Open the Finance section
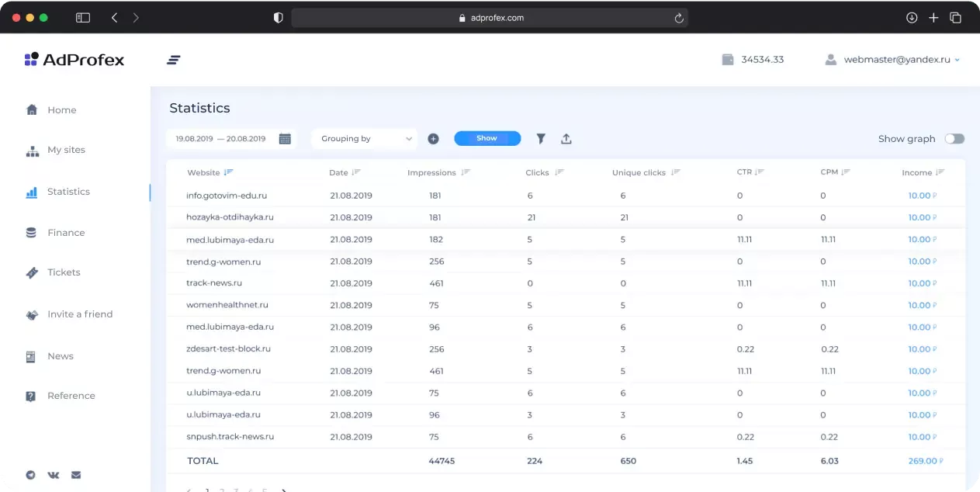The width and height of the screenshot is (980, 492). (66, 233)
